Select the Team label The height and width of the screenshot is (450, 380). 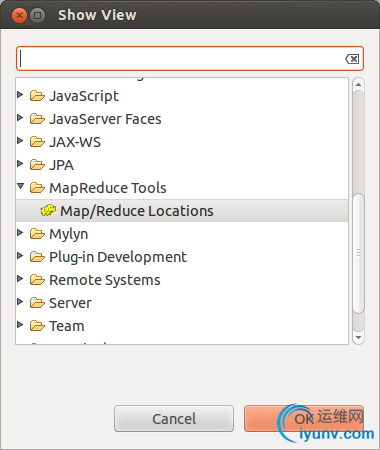pos(67,326)
